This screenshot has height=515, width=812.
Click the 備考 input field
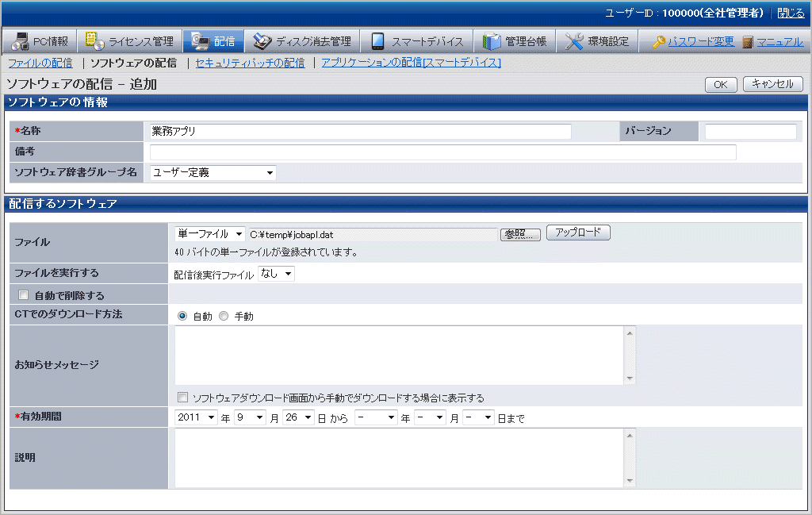tap(442, 152)
